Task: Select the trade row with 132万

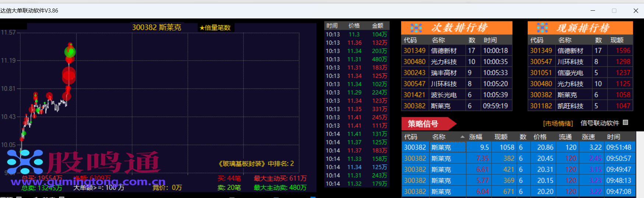Action: 356,43
